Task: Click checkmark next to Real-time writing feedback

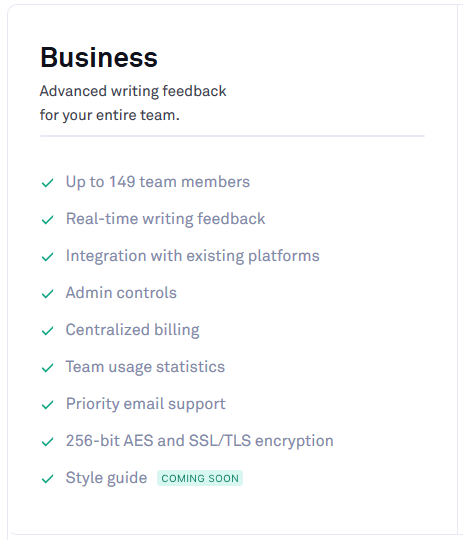Action: coord(48,220)
